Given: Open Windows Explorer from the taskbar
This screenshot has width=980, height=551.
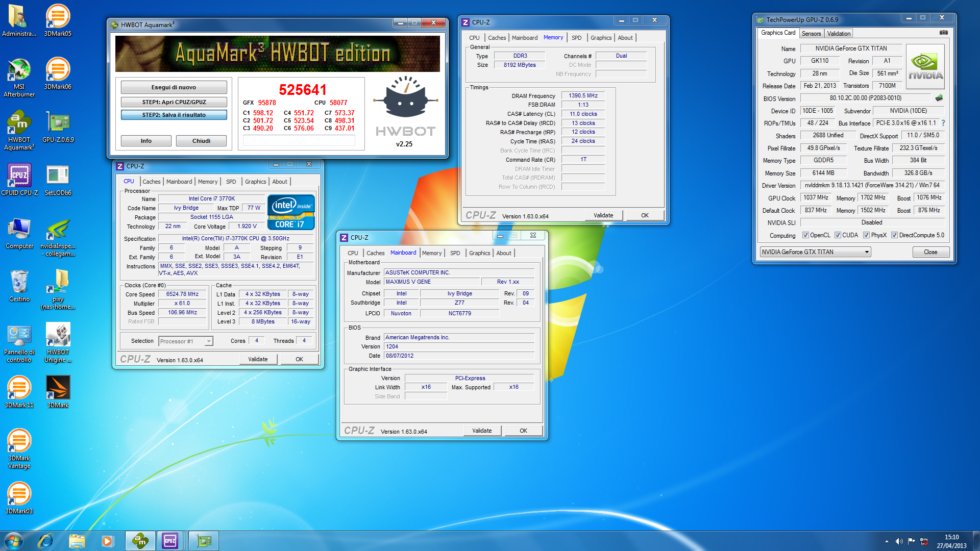Looking at the screenshot, I should tap(77, 541).
